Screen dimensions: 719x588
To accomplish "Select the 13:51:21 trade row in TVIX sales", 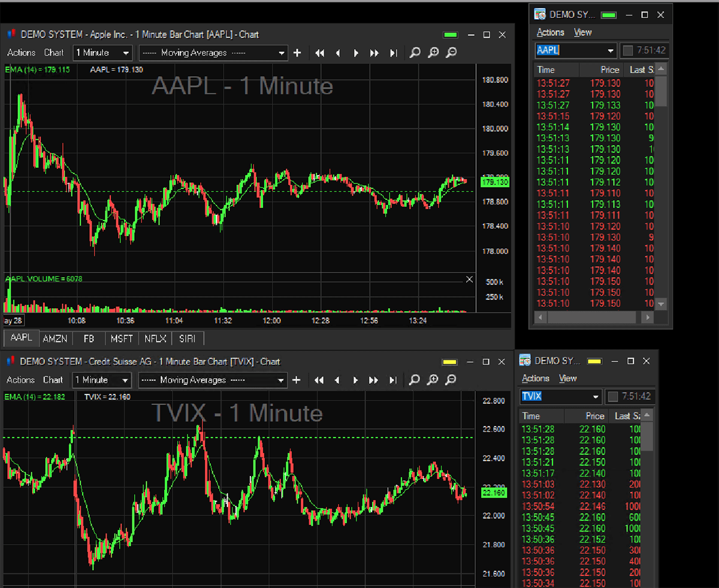I will coord(579,462).
